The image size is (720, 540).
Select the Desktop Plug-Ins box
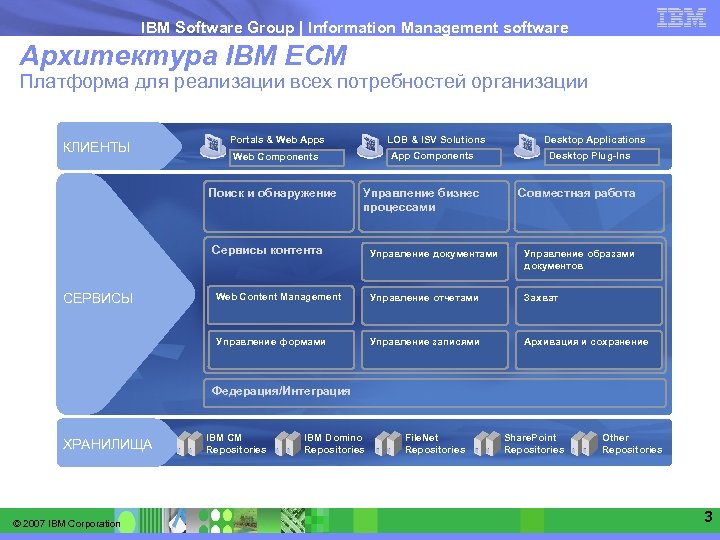coord(602,157)
